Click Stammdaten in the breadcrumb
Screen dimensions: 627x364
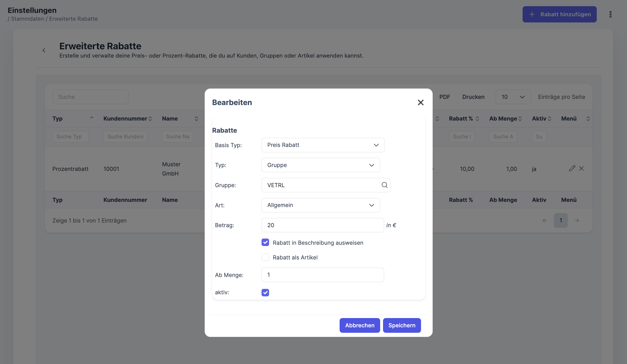click(x=27, y=19)
